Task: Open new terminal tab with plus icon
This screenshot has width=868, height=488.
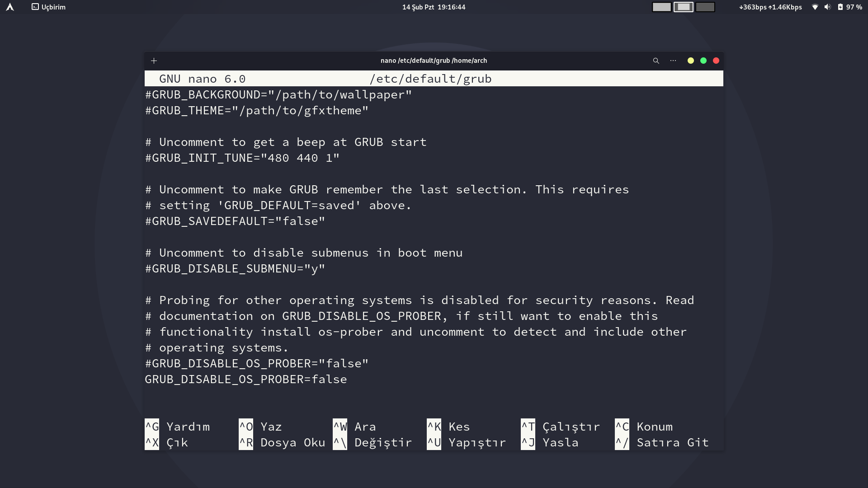Action: [154, 61]
